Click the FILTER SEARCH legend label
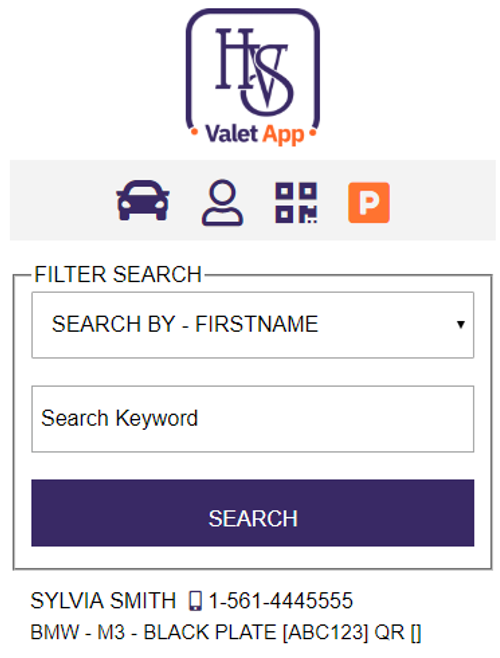500x658 pixels. click(118, 274)
